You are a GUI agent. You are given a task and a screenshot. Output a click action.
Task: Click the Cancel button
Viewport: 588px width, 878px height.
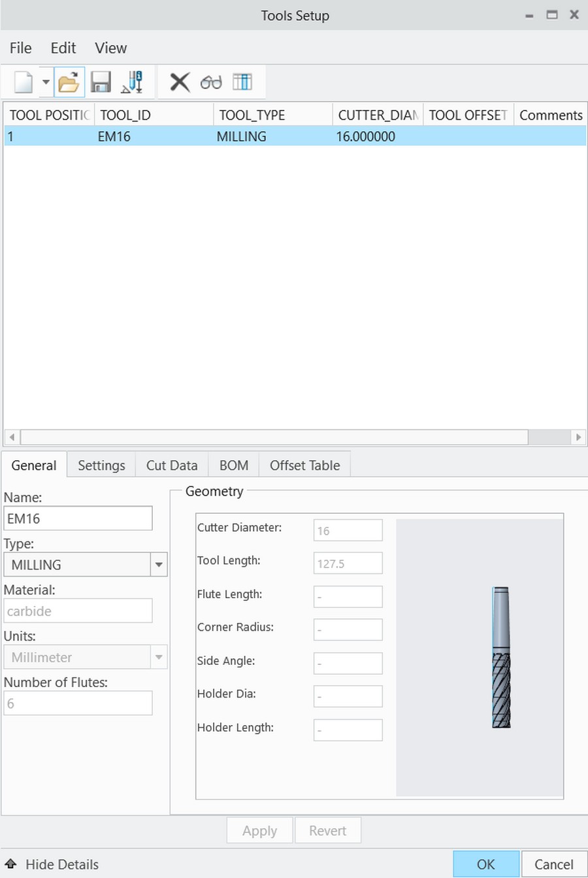pyautogui.click(x=554, y=864)
